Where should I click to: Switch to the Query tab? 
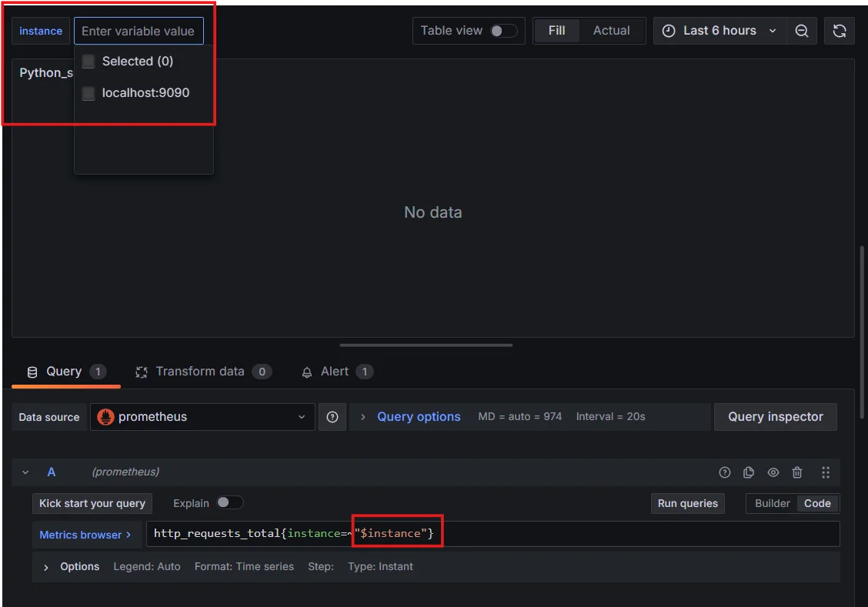66,372
